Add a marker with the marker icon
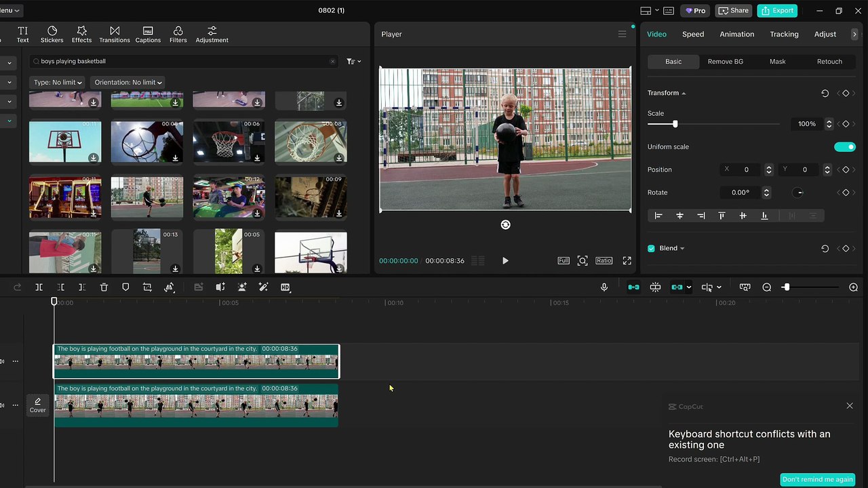Screen dimensions: 868x488 click(125, 287)
